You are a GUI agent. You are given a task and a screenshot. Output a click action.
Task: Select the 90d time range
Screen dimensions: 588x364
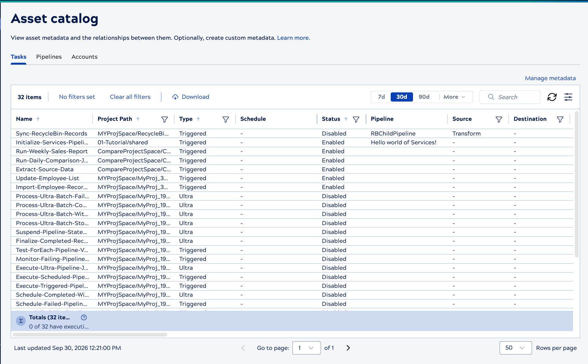[424, 97]
